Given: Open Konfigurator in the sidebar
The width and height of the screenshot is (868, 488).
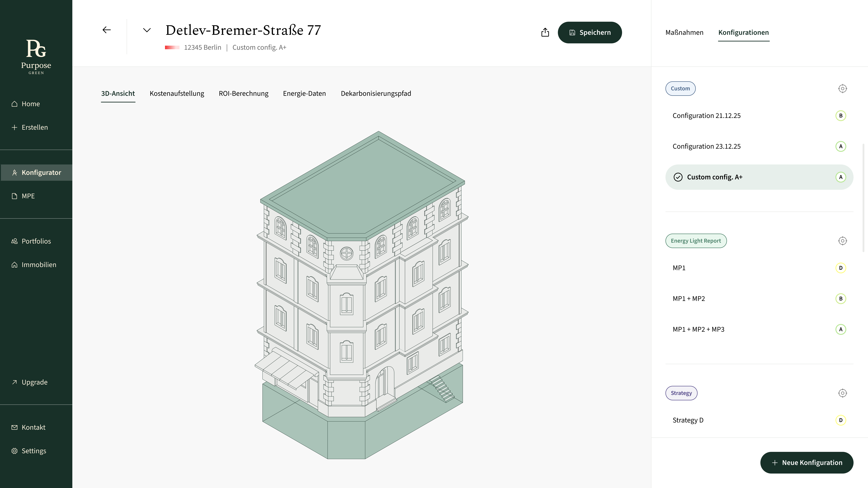Looking at the screenshot, I should (x=36, y=172).
